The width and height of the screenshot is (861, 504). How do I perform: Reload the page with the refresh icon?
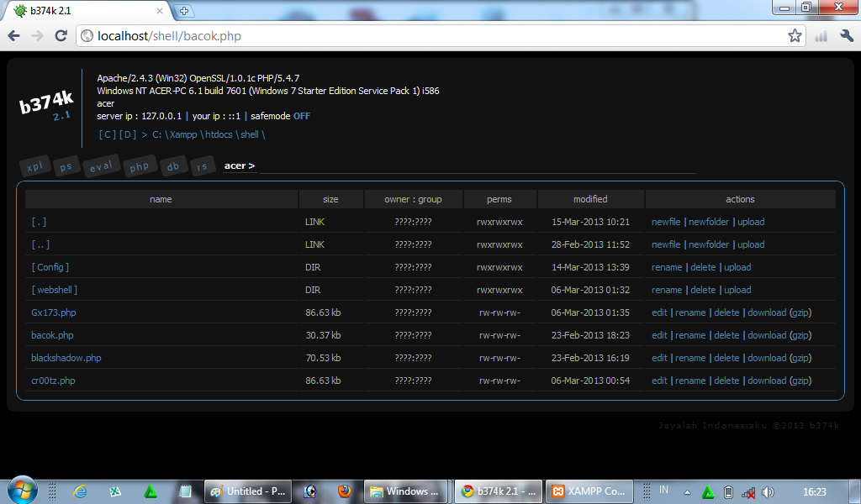[x=60, y=36]
